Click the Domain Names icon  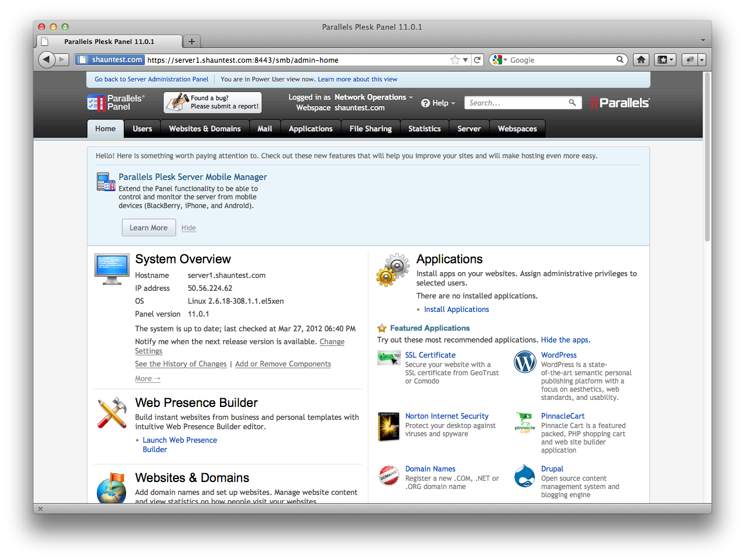[388, 476]
